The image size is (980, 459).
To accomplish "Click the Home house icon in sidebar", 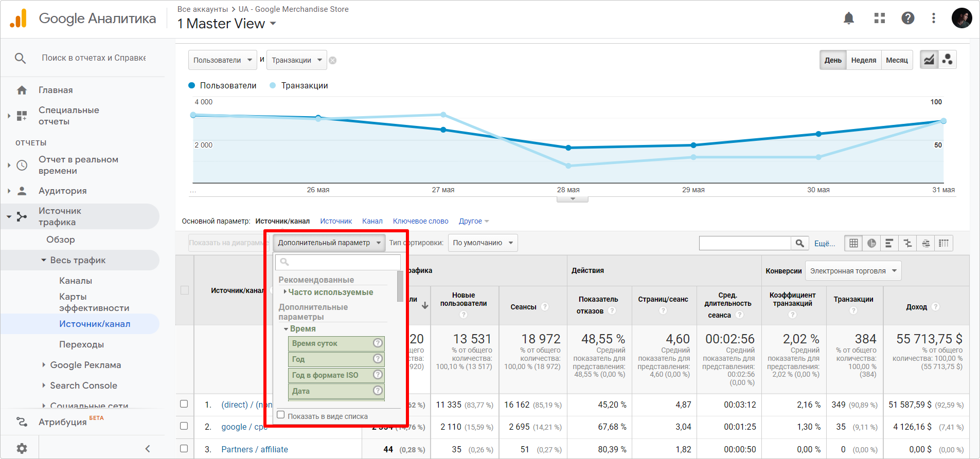I will pos(22,90).
